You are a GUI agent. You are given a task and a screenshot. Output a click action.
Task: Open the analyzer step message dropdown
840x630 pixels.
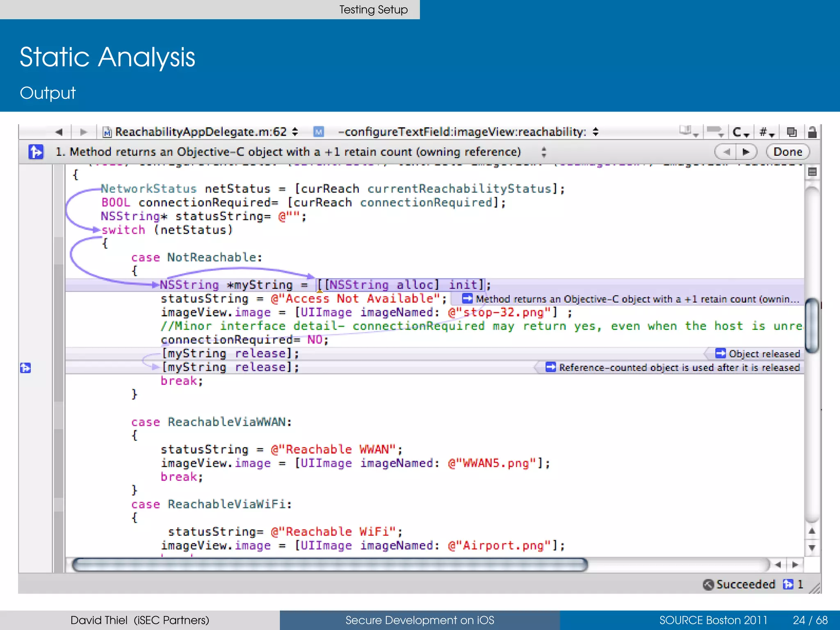(x=544, y=152)
